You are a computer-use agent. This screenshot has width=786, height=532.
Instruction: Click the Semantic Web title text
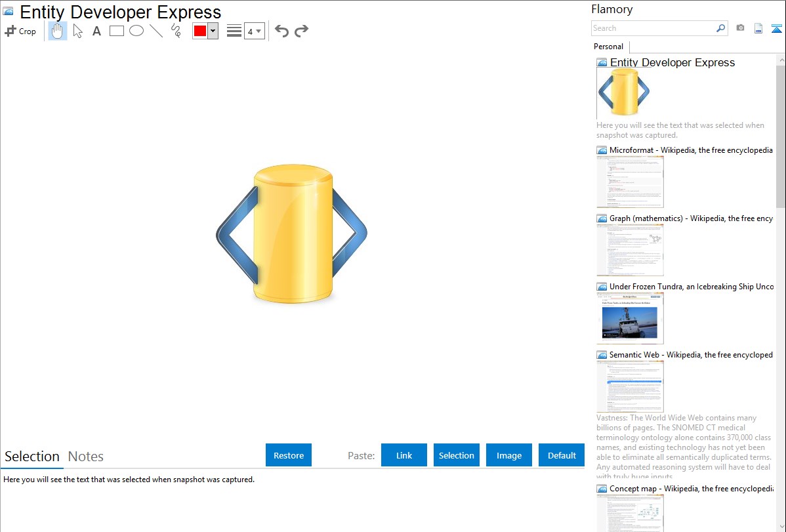click(x=691, y=354)
